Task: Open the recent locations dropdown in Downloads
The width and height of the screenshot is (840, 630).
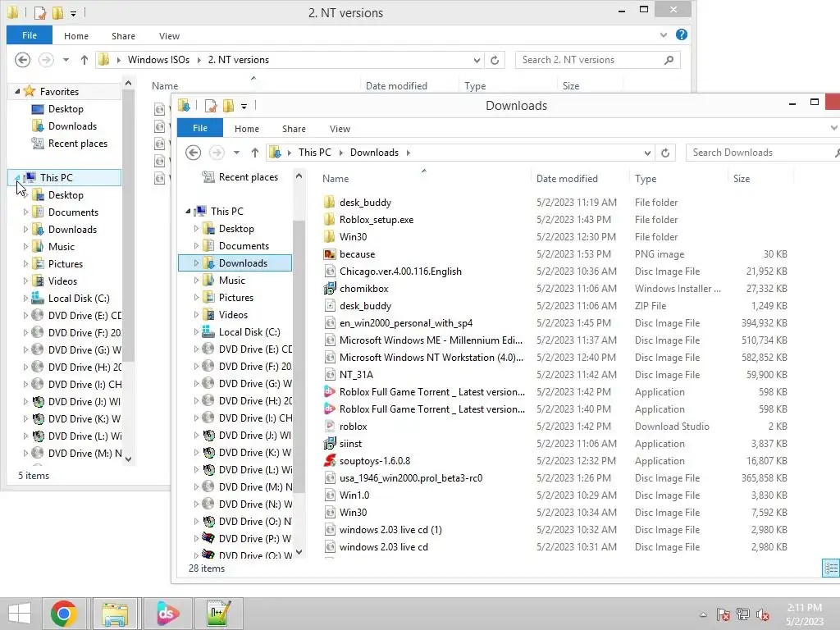Action: 236,153
